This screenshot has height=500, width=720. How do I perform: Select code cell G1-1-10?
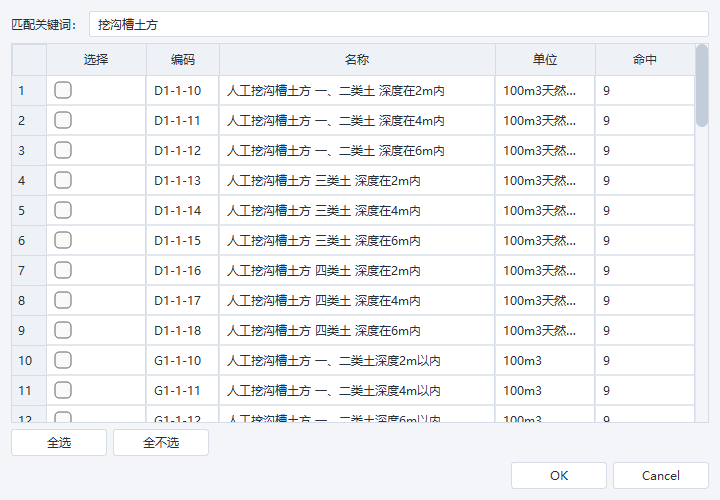point(183,360)
